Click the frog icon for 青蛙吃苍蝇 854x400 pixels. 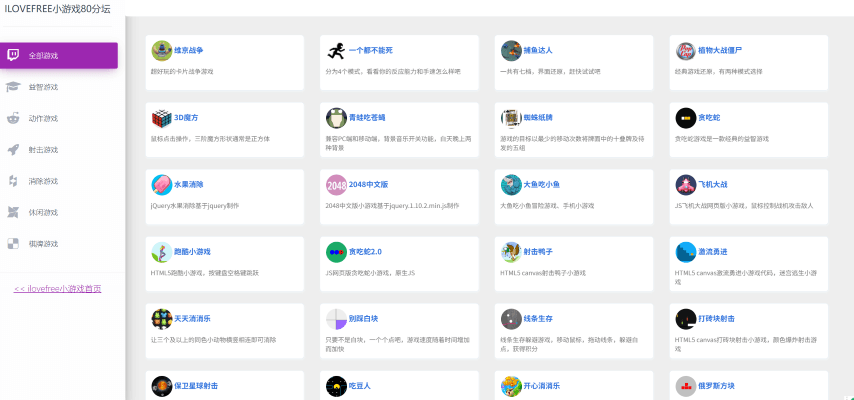337,118
